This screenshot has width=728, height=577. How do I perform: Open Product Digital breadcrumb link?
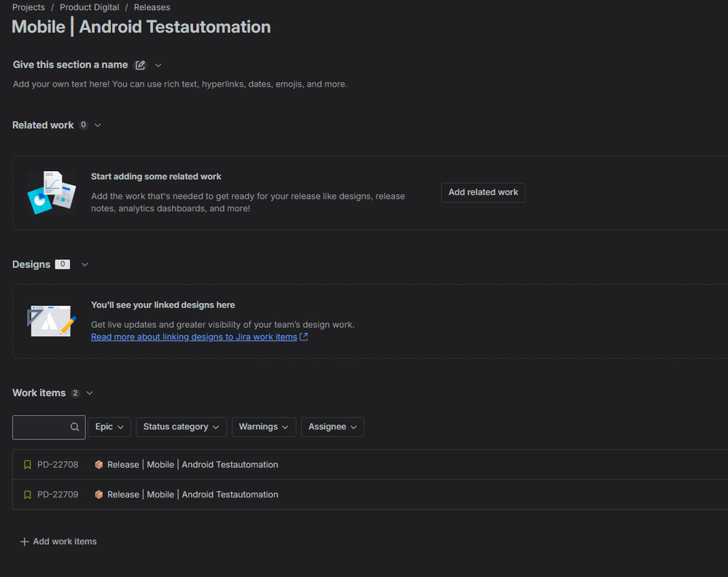tap(89, 7)
